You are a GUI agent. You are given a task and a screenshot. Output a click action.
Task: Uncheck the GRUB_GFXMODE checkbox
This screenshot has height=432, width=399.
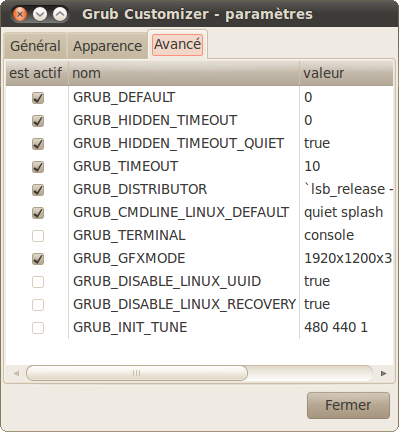pos(38,259)
